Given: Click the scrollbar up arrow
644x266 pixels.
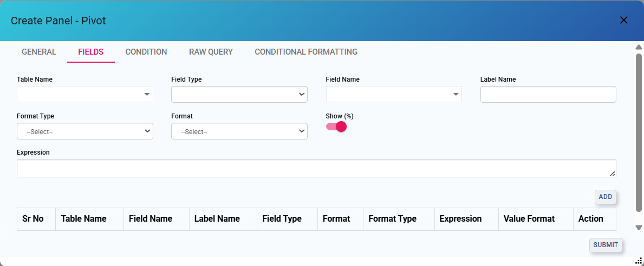Looking at the screenshot, I should pos(639,47).
